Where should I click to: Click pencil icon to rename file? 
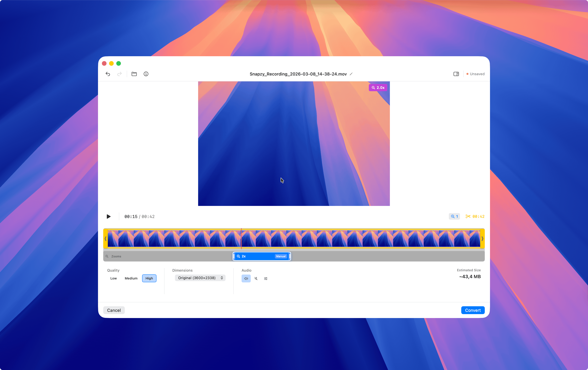(351, 74)
